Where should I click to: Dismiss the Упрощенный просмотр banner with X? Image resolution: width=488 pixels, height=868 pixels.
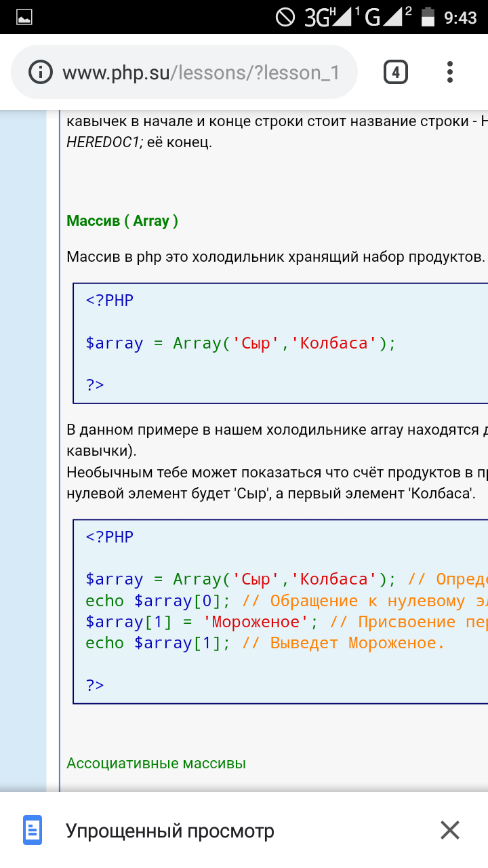(x=449, y=830)
